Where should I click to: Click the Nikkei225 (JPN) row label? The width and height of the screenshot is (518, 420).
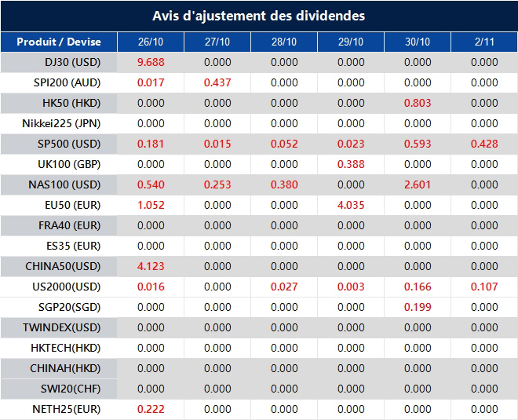[x=61, y=123]
